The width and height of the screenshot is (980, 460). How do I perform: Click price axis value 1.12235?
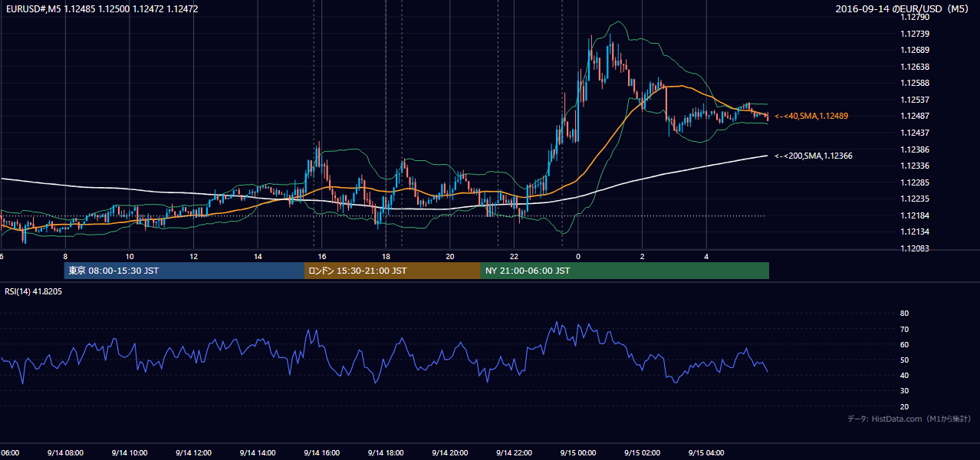click(916, 199)
